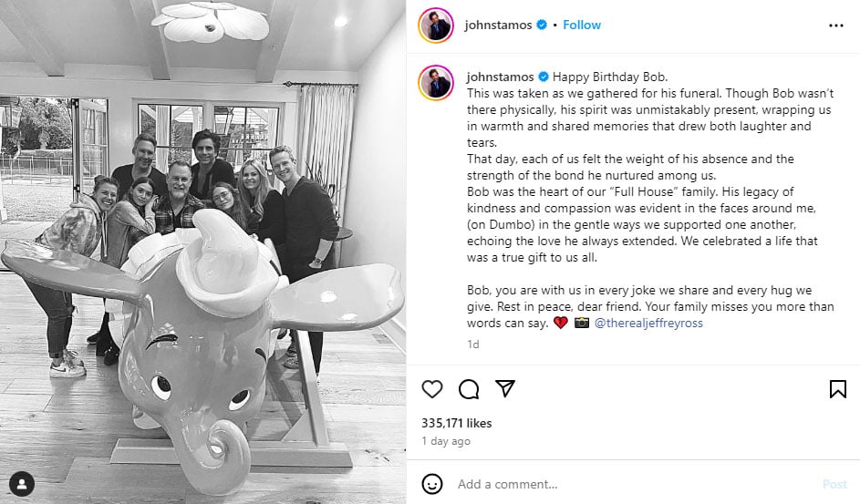Follow johnstamos
Viewport: 860px width, 504px height.
582,25
